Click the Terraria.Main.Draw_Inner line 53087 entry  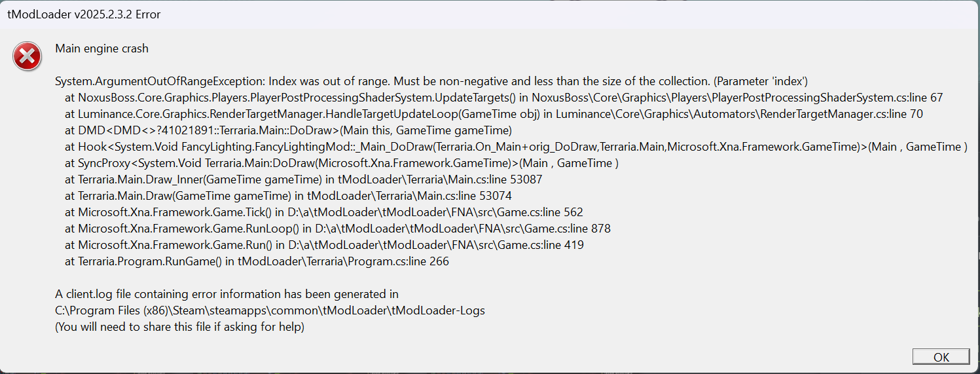pyautogui.click(x=304, y=179)
